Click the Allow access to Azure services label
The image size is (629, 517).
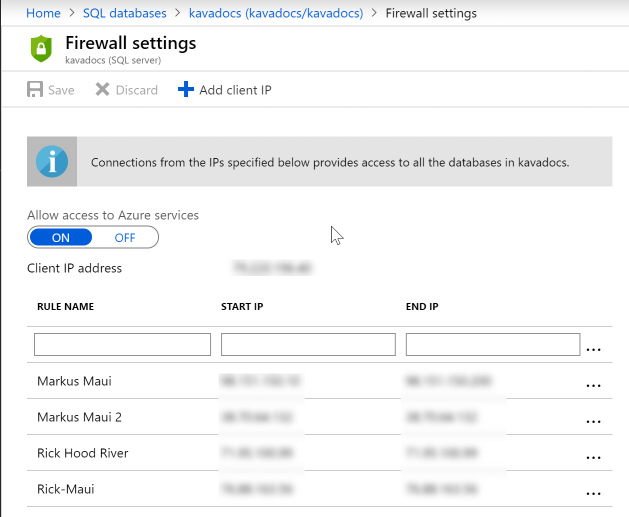(113, 215)
